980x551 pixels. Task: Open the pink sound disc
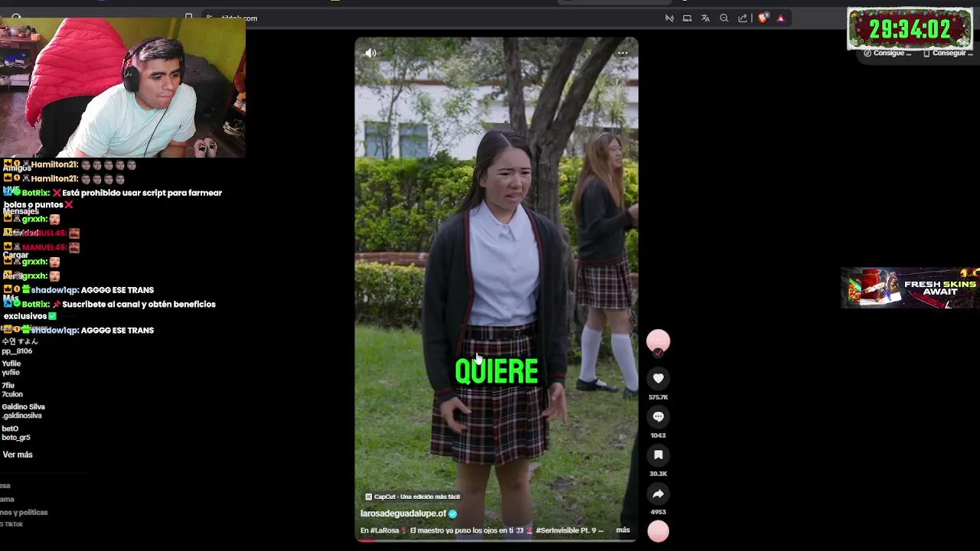(x=658, y=531)
